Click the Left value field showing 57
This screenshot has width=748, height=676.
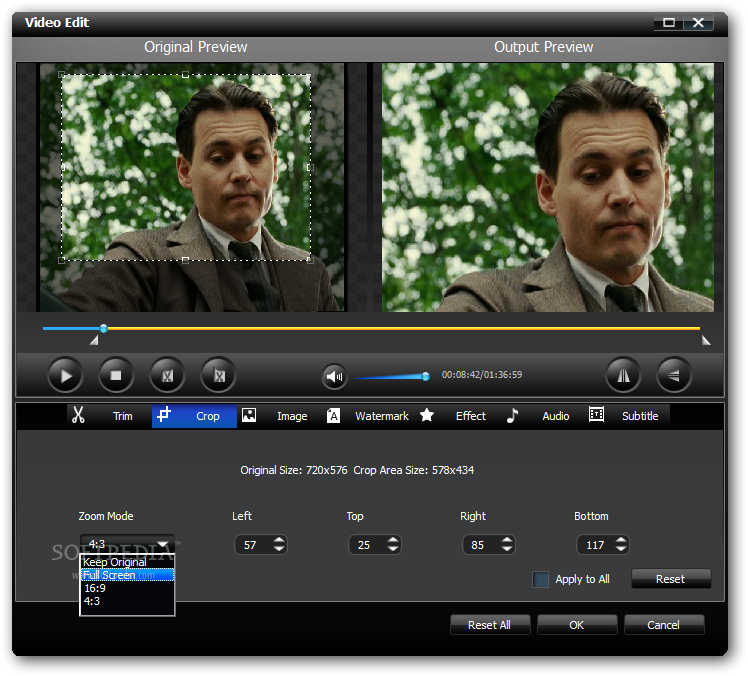[254, 545]
